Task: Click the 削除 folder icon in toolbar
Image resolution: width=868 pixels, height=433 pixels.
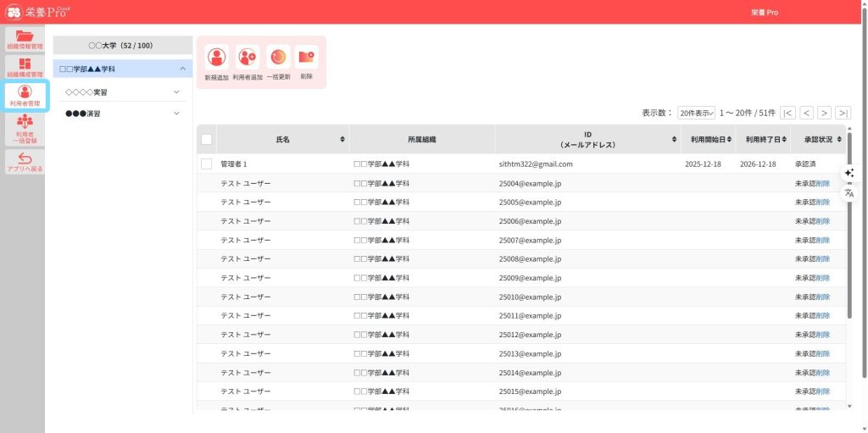Action: [x=306, y=58]
